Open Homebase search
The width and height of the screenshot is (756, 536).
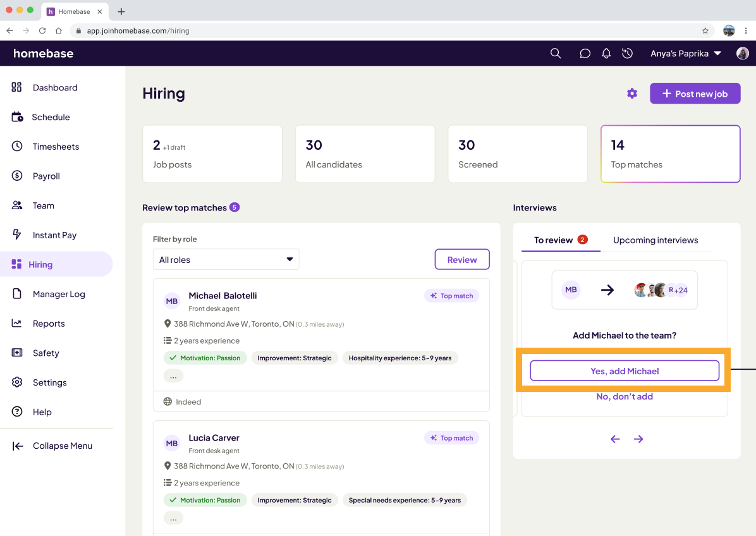555,53
